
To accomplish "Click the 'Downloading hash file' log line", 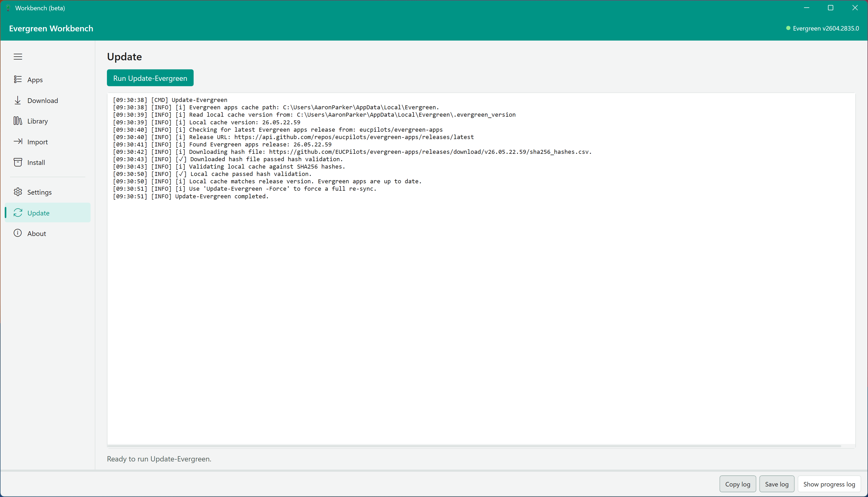I will coord(352,151).
